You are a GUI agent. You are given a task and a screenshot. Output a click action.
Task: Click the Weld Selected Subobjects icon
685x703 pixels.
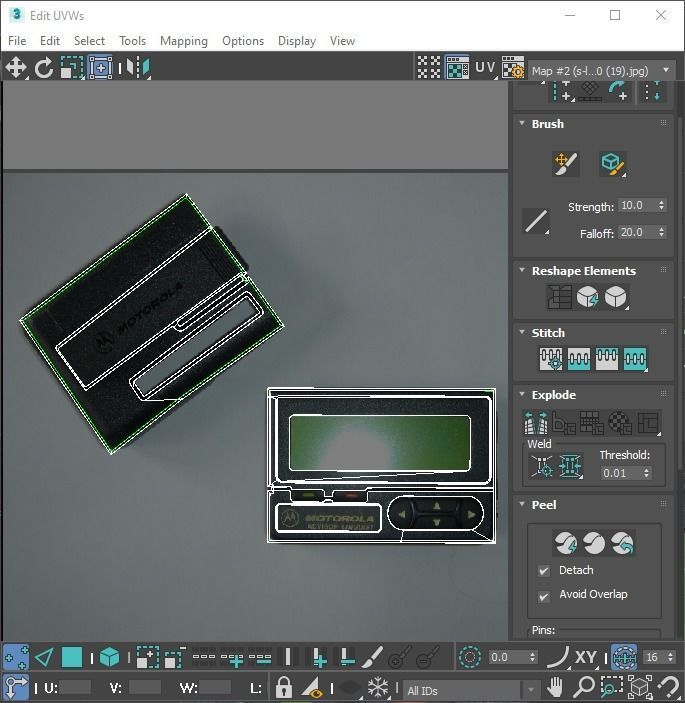click(x=570, y=466)
